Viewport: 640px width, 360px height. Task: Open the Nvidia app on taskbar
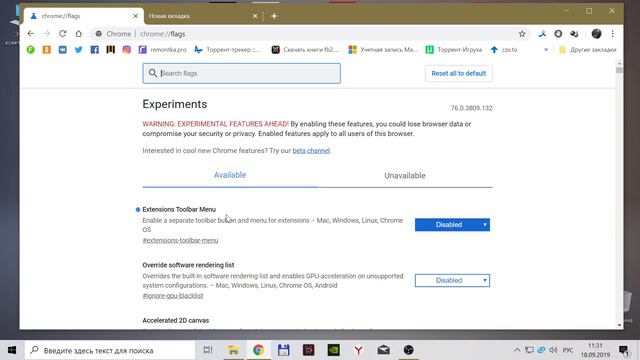[333, 350]
